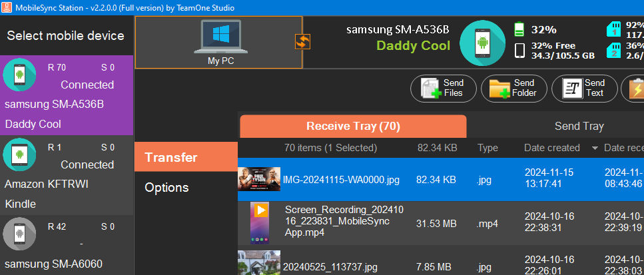Click the R 70 counter on samsung SM-A536B
This screenshot has height=275, width=644.
tap(57, 68)
